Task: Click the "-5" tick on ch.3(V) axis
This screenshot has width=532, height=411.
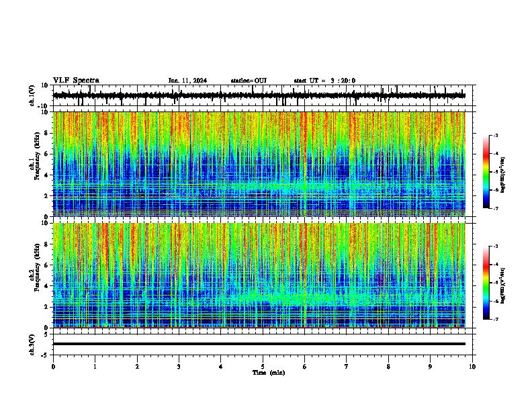Action: tap(46, 355)
